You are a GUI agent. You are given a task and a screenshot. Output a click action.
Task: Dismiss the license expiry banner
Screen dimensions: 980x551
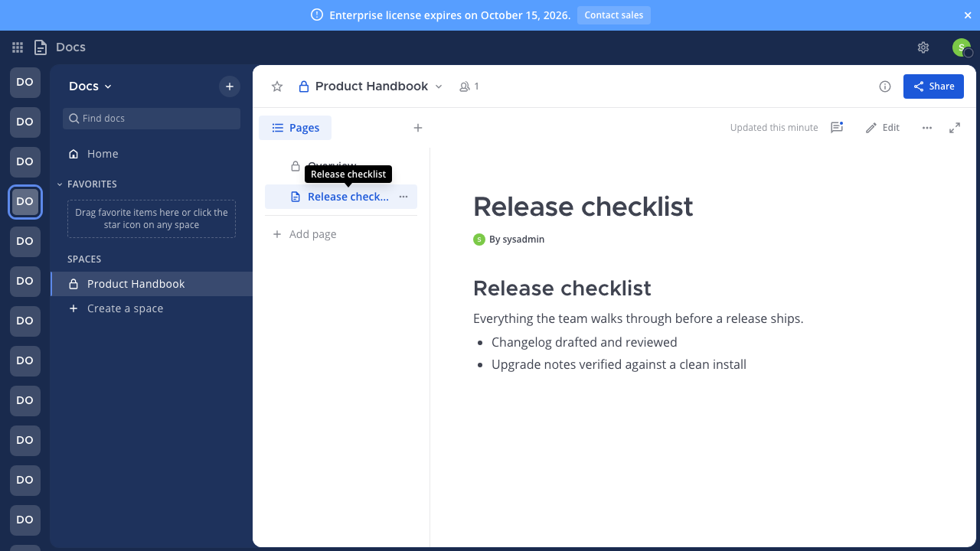[x=968, y=15]
